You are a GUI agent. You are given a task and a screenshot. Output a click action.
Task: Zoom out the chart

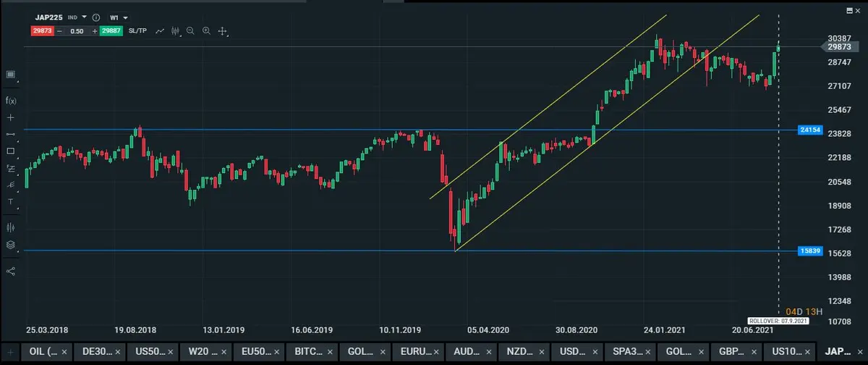[x=190, y=31]
